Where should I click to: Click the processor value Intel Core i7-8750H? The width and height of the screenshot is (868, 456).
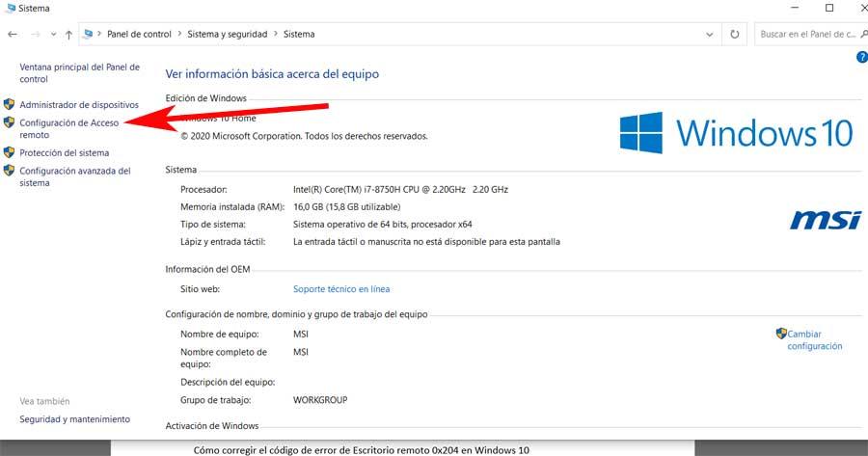(x=400, y=189)
